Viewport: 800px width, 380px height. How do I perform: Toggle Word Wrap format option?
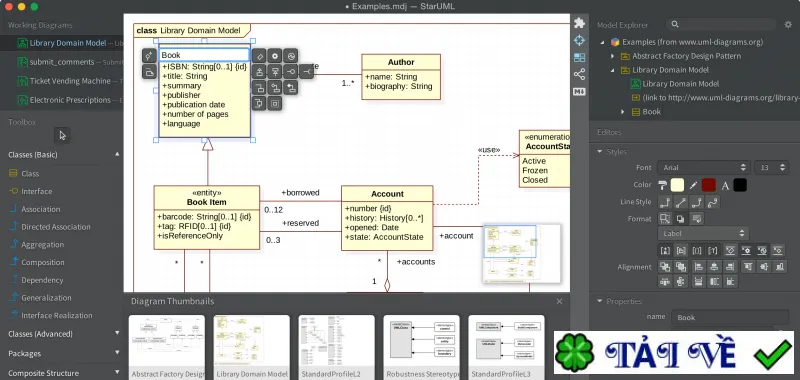click(x=697, y=218)
